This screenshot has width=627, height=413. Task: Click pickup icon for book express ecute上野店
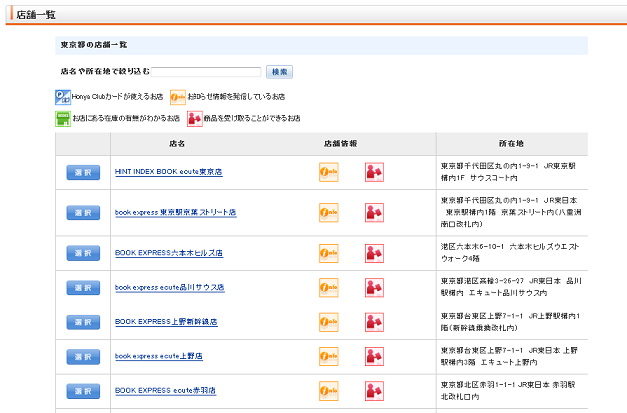point(374,357)
